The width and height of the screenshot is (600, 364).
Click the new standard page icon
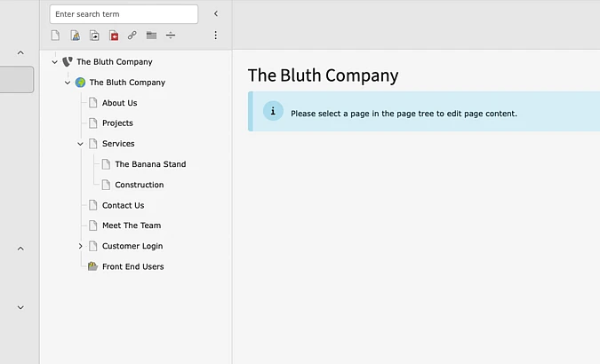point(55,36)
